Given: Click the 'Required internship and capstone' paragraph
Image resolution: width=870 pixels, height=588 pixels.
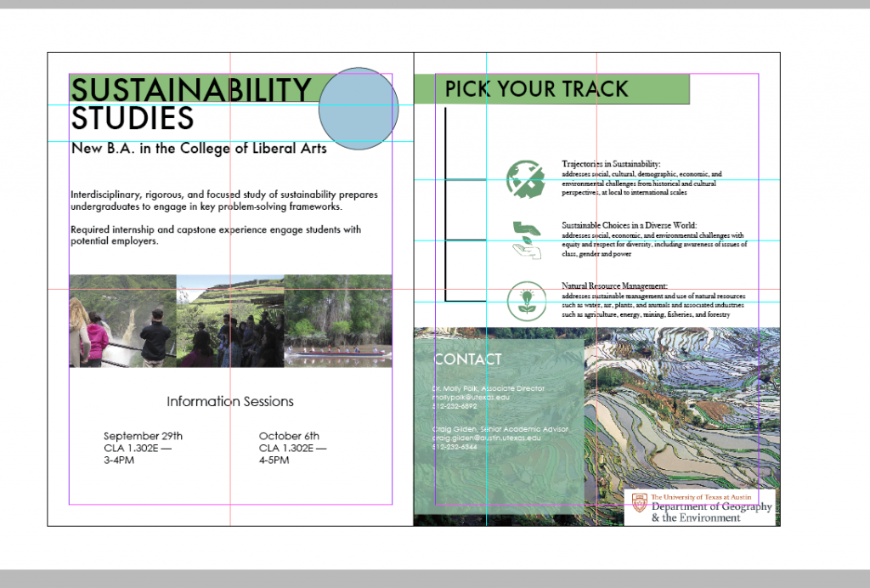Looking at the screenshot, I should coord(215,235).
